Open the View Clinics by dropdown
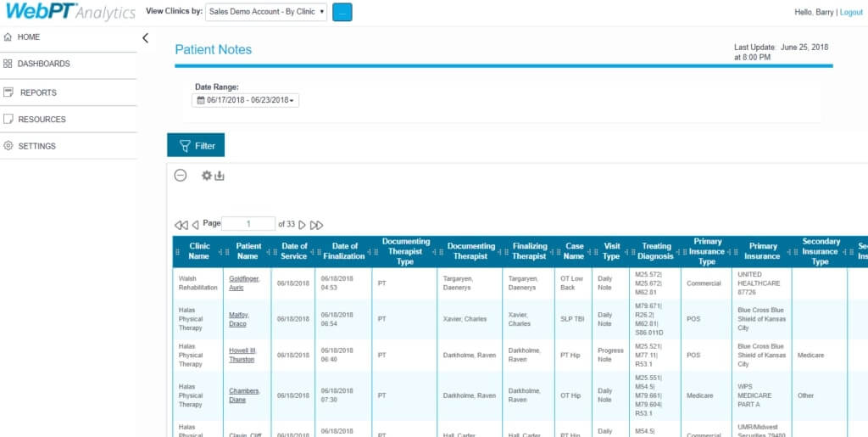The image size is (868, 437). pos(265,12)
